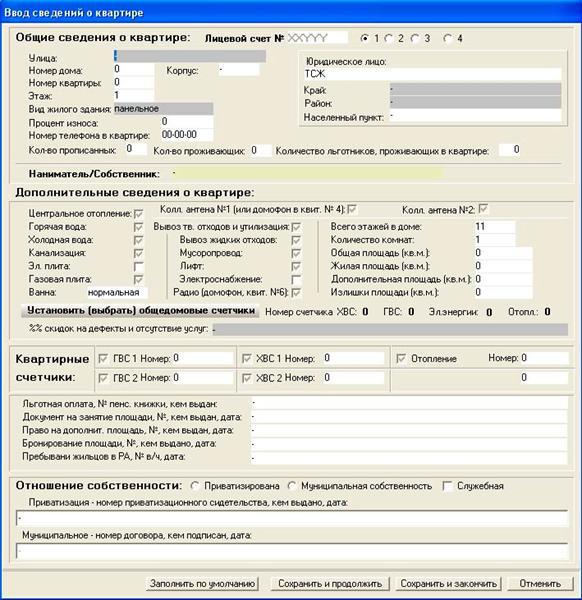Open the Край selection field

pyautogui.click(x=476, y=89)
